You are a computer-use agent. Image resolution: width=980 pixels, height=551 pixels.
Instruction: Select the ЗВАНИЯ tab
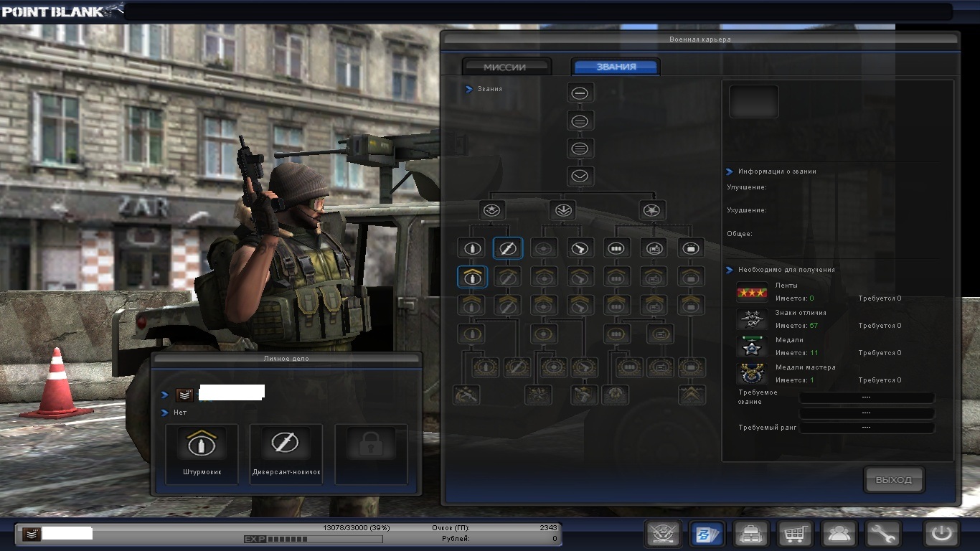coord(616,67)
